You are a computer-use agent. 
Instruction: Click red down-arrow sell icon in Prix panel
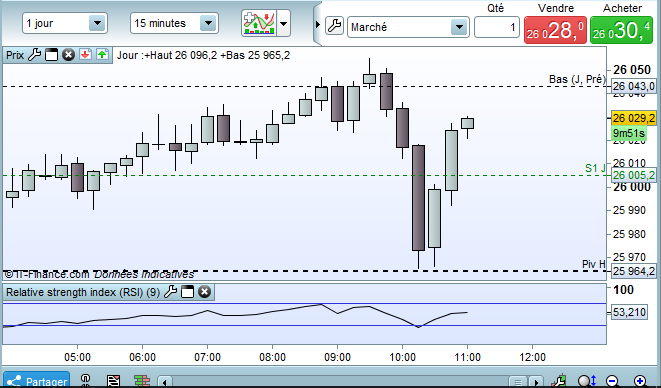[86, 54]
